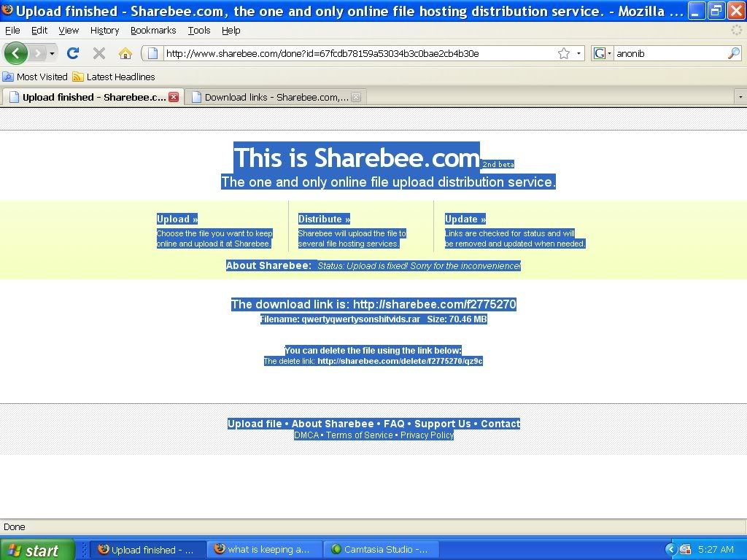The image size is (747, 560).
Task: Open the Tools menu
Action: click(199, 31)
